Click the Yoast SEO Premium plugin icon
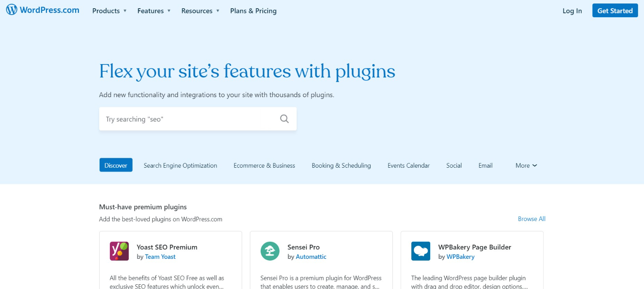Viewport: 644px width, 289px height. pos(119,251)
